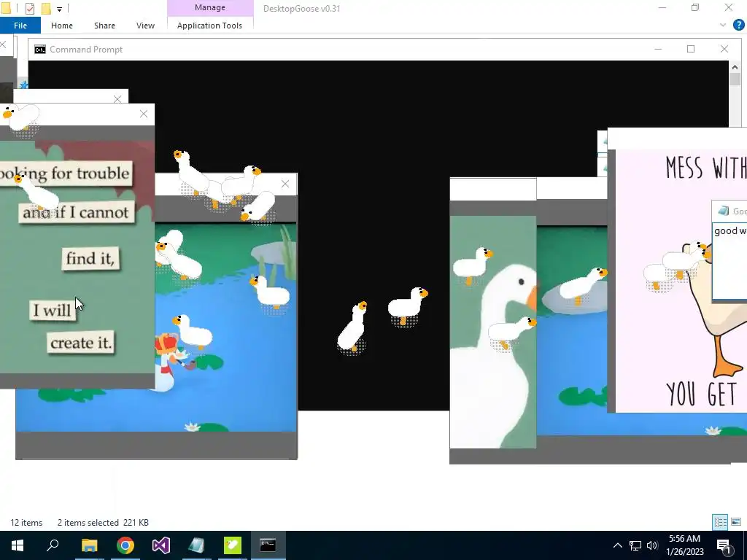
Task: Select the Manage contextual tab header
Action: [210, 7]
